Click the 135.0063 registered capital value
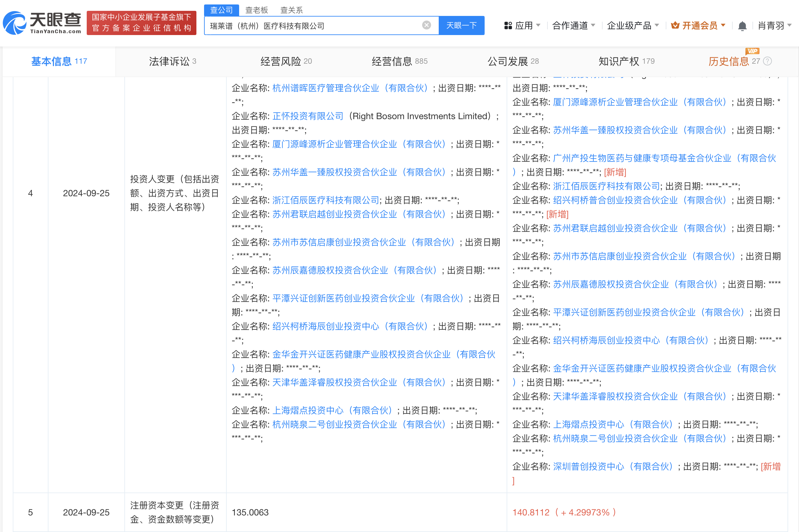The height and width of the screenshot is (532, 799). pos(250,512)
